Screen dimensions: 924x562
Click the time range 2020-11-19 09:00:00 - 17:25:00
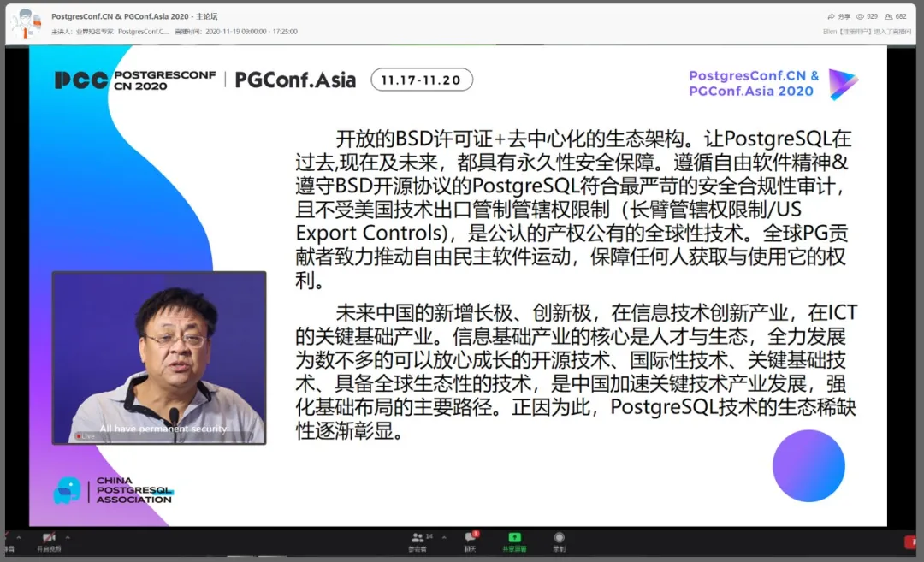[251, 32]
